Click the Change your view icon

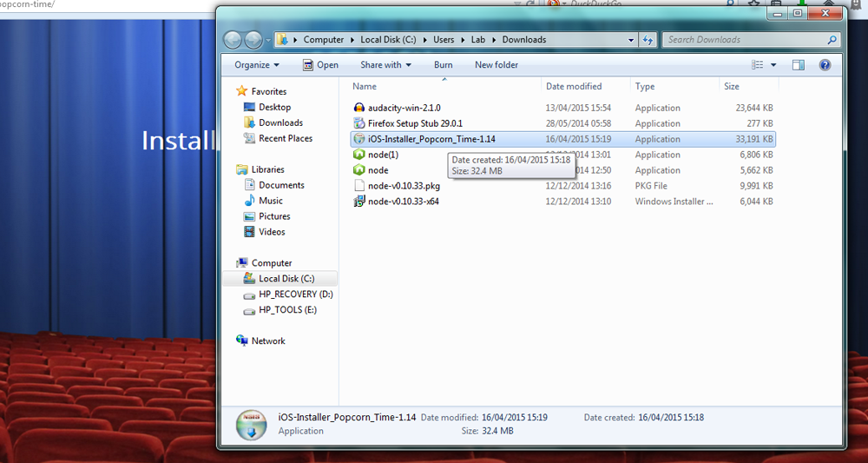(x=757, y=65)
